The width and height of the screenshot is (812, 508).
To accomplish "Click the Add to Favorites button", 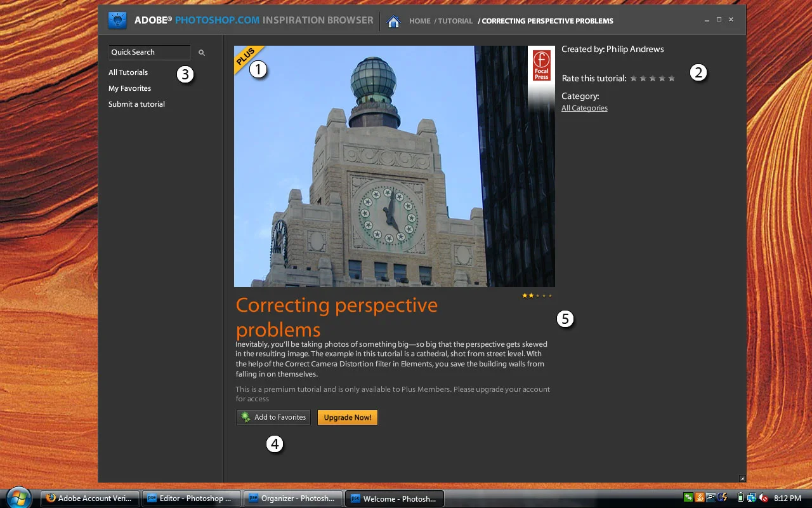I will pyautogui.click(x=273, y=417).
